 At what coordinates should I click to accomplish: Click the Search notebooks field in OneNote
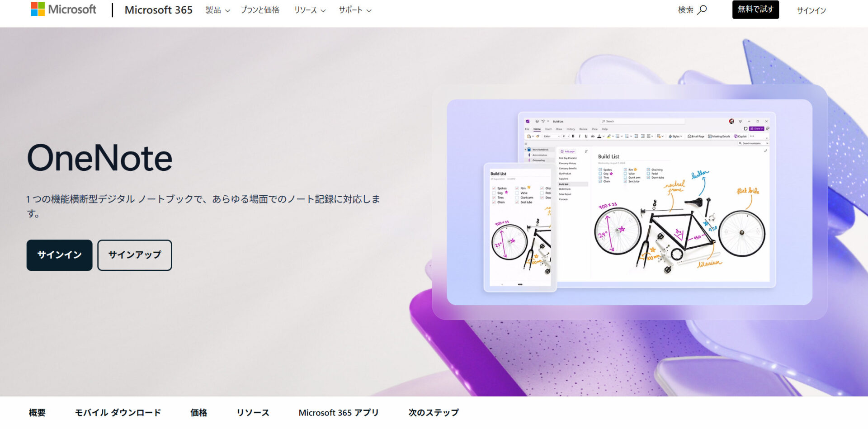tap(752, 143)
